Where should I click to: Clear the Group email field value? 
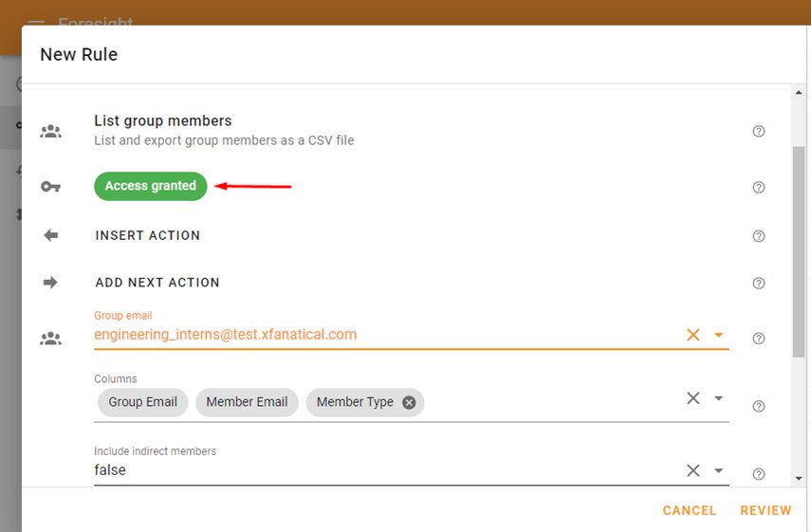693,335
